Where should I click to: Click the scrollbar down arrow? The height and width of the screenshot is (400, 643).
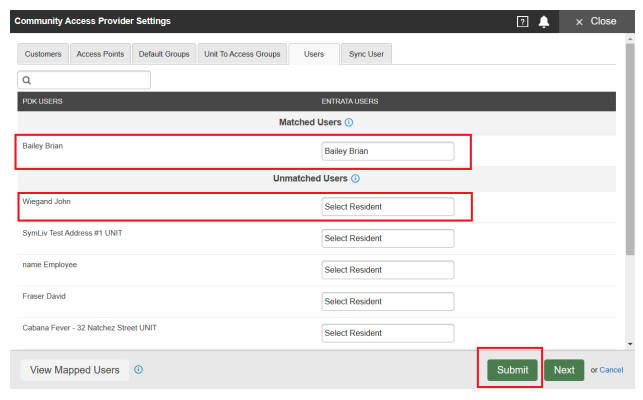[x=630, y=344]
